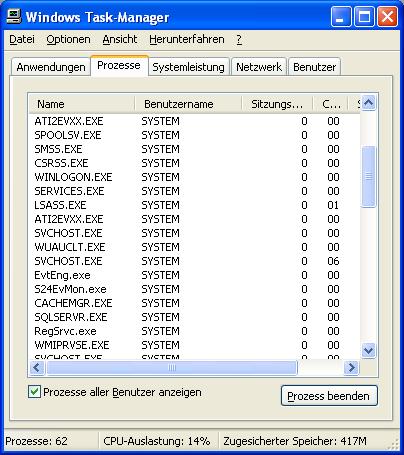Image resolution: width=404 pixels, height=455 pixels.
Task: Click the horizontal scroll right arrow
Action: (351, 368)
